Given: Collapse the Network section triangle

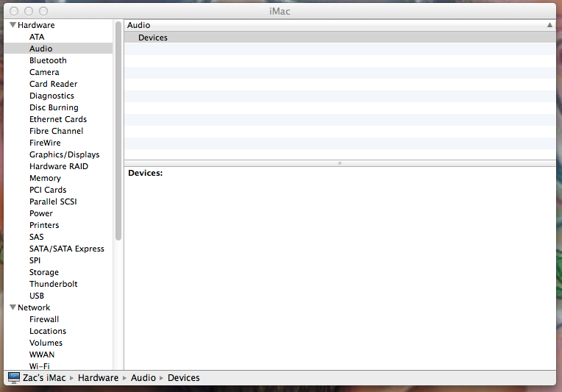Looking at the screenshot, I should [13, 307].
